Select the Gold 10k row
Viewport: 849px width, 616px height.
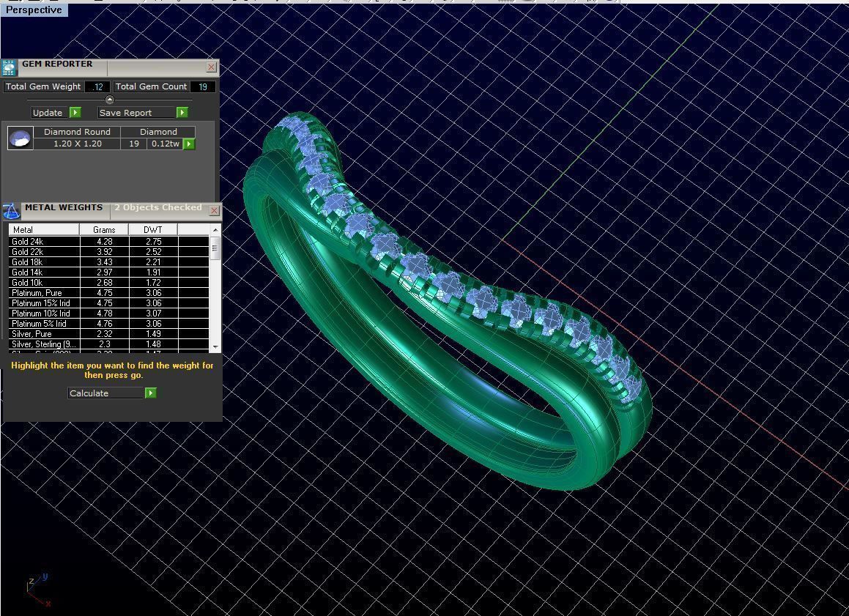point(108,283)
